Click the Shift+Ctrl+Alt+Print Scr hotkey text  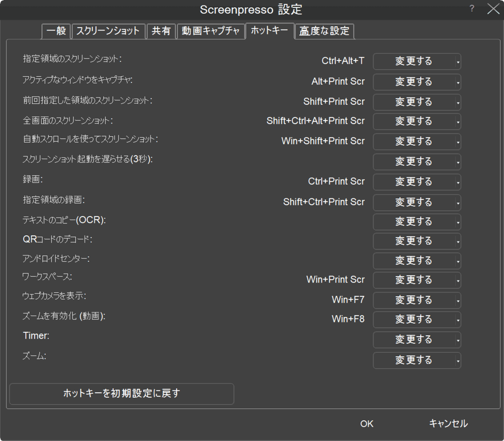click(x=315, y=121)
